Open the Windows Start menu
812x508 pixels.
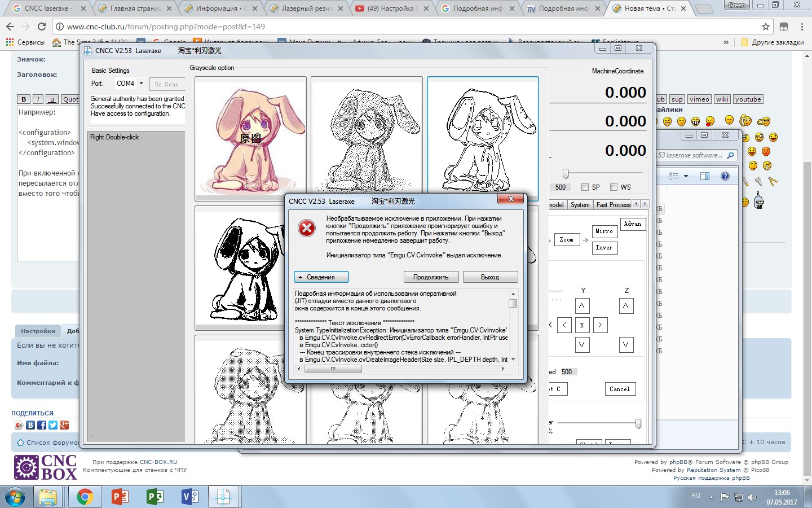point(15,497)
